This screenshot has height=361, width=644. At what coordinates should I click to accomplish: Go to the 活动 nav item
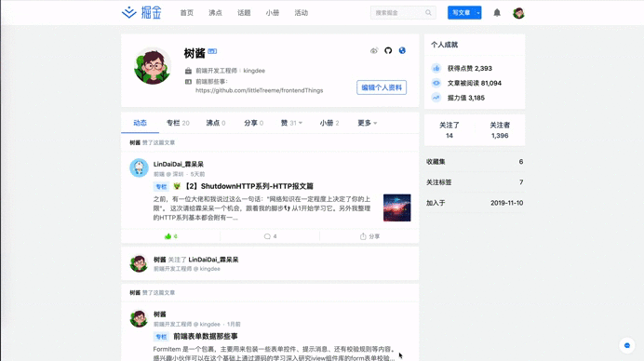pyautogui.click(x=301, y=13)
